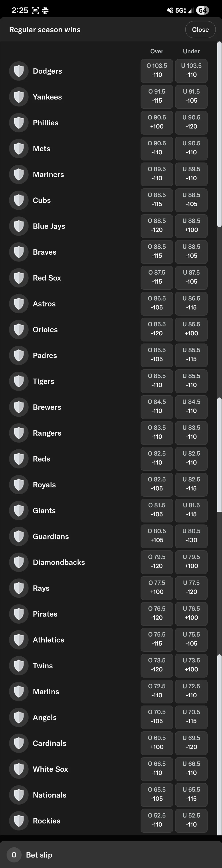Tap the Mariners shield icon
Viewport: 222px width, 868px height.
(x=19, y=174)
